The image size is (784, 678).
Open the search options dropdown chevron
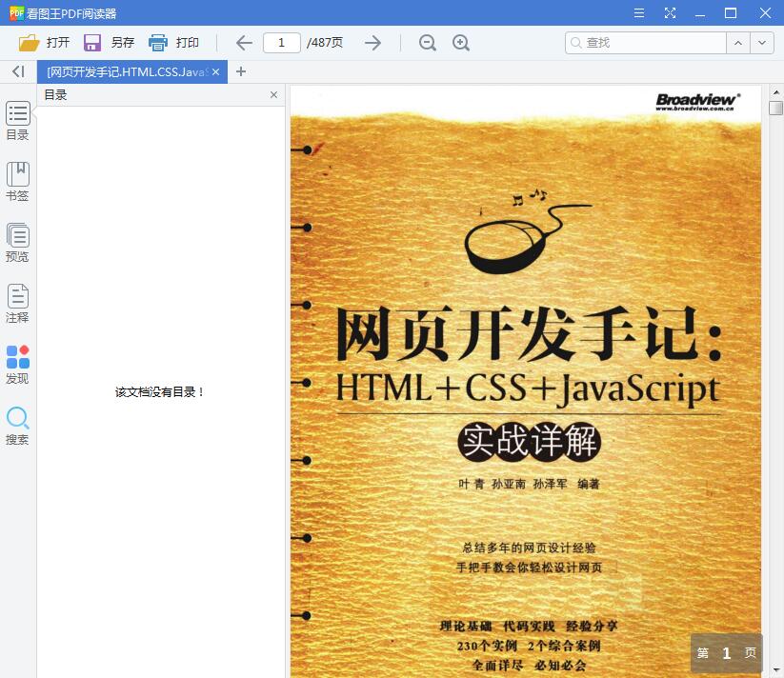click(x=762, y=43)
